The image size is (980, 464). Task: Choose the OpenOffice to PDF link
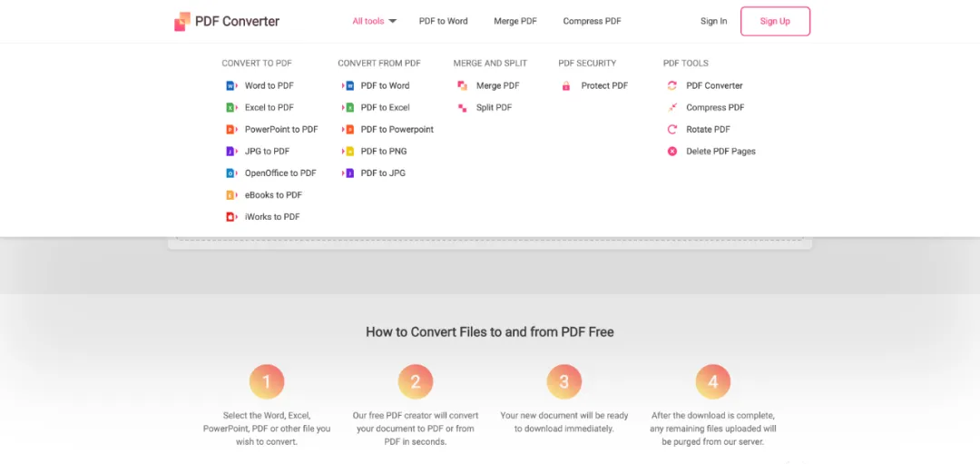click(x=280, y=173)
